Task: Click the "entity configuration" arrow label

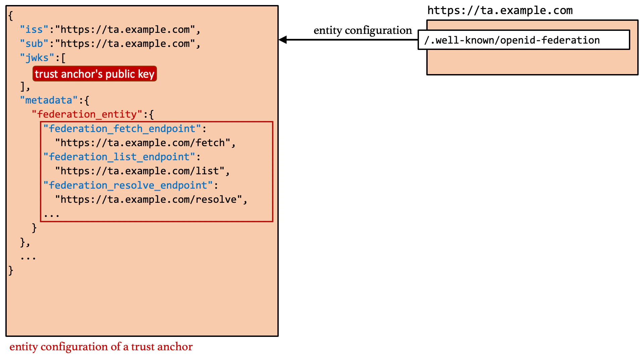Action: [x=362, y=31]
